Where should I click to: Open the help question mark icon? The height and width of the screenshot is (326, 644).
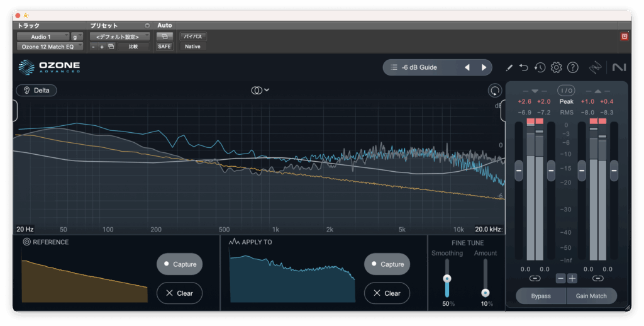(x=572, y=67)
